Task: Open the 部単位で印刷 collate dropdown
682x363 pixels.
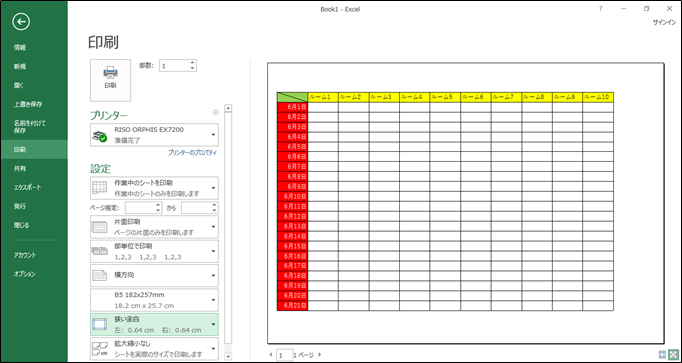Action: click(154, 251)
